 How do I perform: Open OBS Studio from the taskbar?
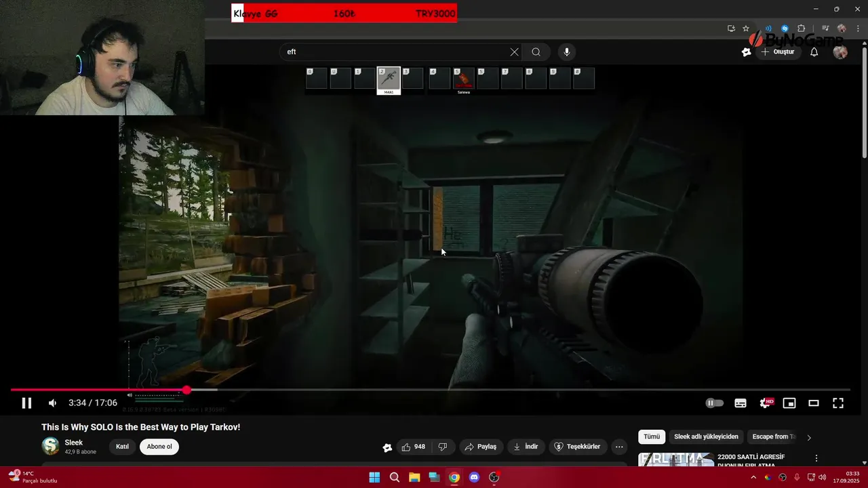(x=494, y=477)
